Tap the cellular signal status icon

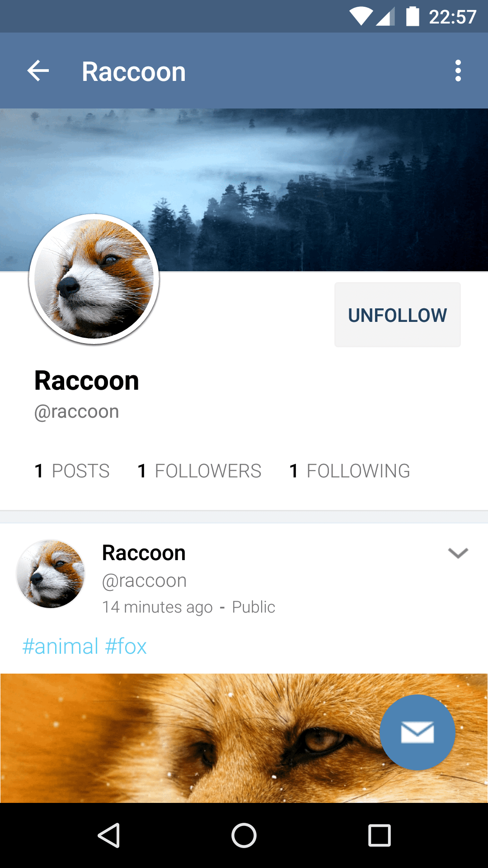[x=385, y=16]
